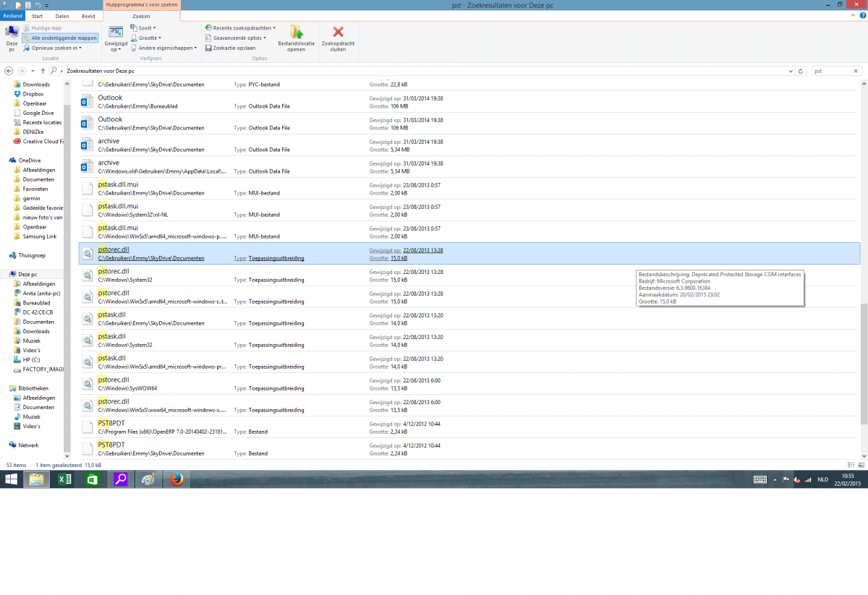868x595 pixels.
Task: Clear the pst search box X
Action: (856, 71)
